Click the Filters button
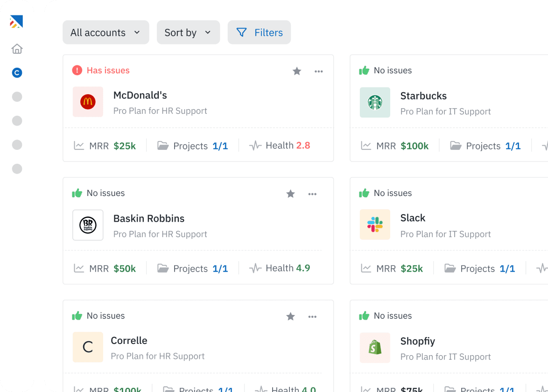Screen dimensions: 548x392 (259, 32)
